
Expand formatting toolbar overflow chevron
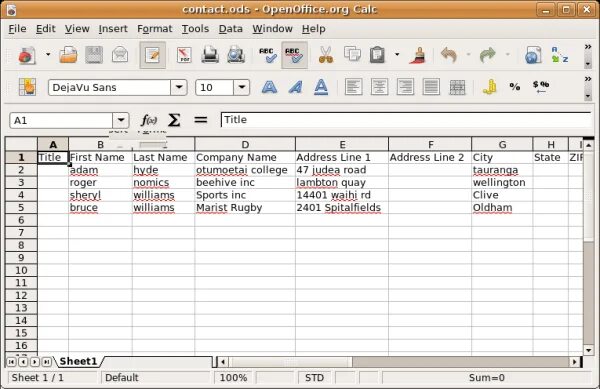tap(588, 79)
